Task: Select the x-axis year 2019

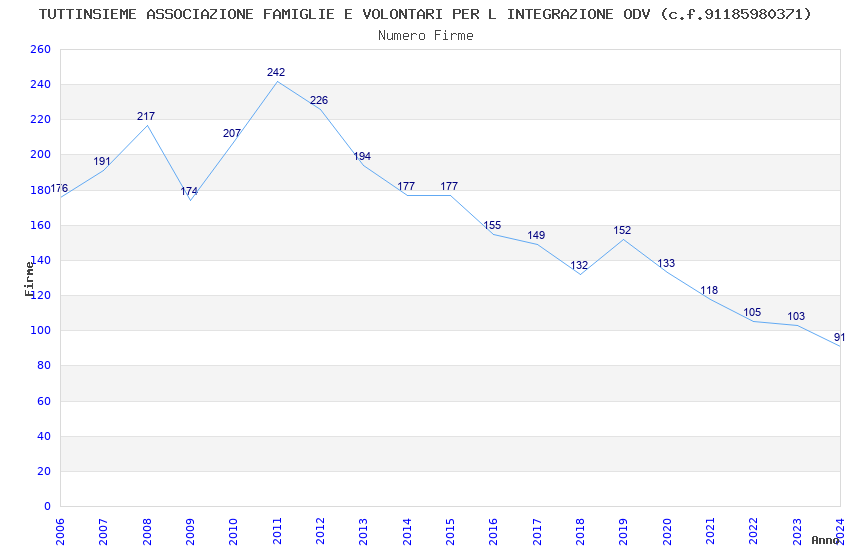Action: click(x=624, y=532)
